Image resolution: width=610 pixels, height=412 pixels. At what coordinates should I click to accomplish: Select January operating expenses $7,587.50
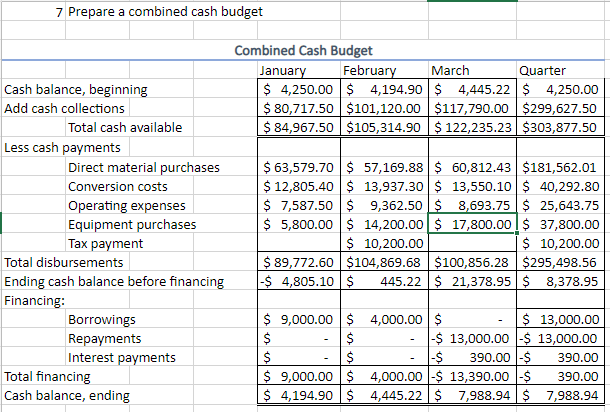click(x=299, y=206)
